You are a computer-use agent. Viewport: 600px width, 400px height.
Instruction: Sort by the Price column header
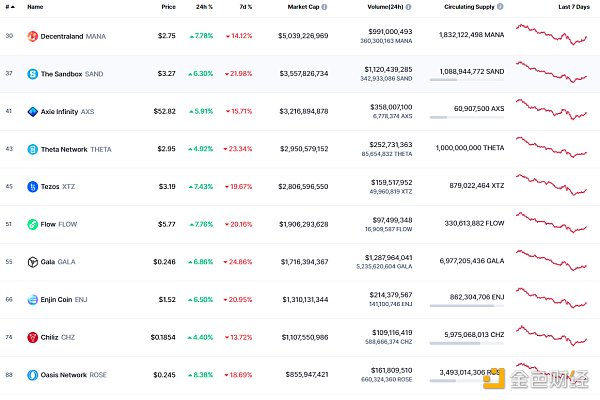click(x=168, y=7)
